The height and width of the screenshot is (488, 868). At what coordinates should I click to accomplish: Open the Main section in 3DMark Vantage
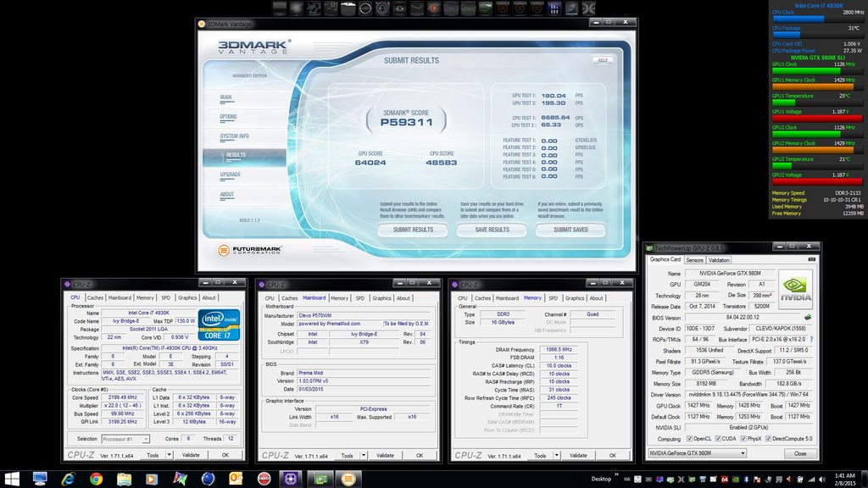tap(225, 97)
